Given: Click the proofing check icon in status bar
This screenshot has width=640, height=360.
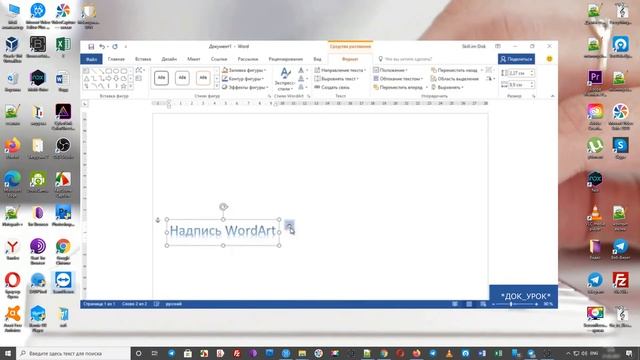Looking at the screenshot, I should click(156, 304).
